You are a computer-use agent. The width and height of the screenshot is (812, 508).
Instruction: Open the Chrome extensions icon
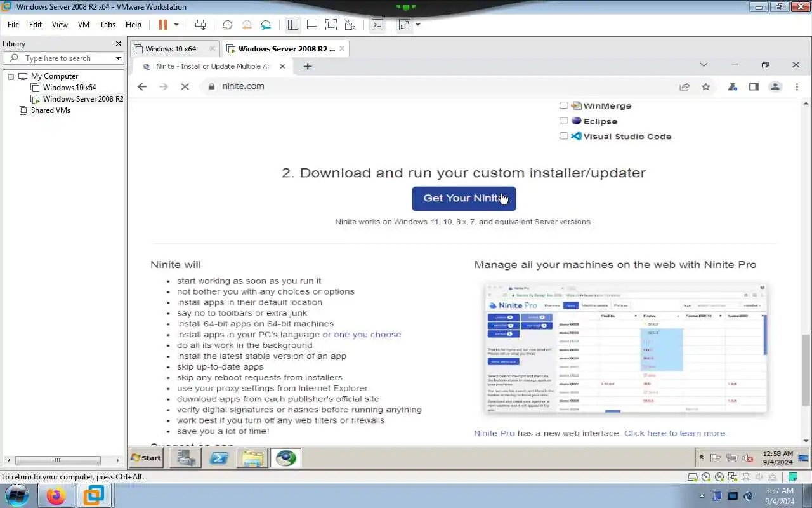click(x=733, y=87)
